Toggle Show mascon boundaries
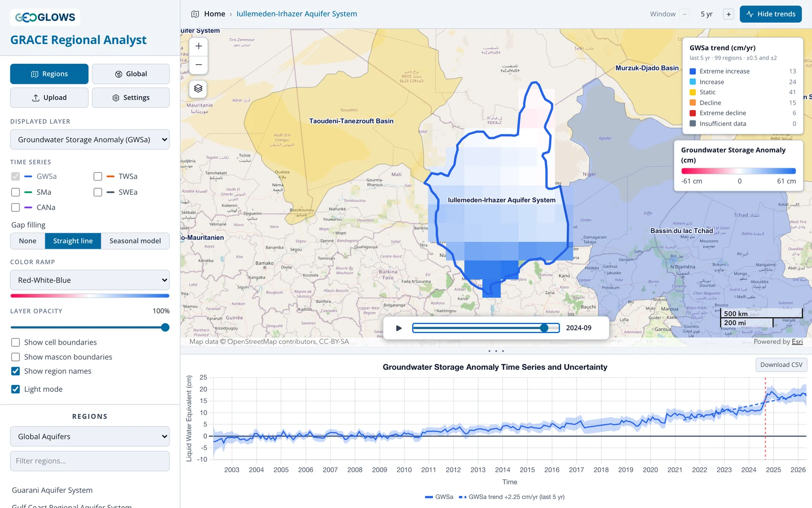Image resolution: width=812 pixels, height=508 pixels. 15,357
